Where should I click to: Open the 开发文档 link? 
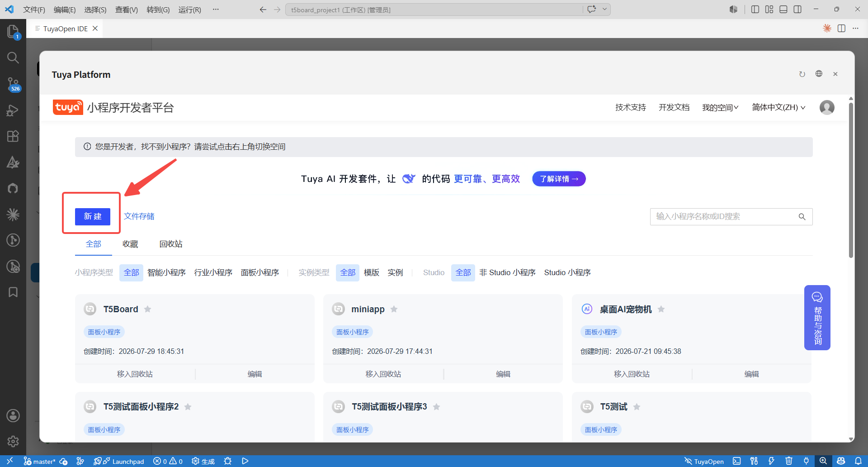pos(674,107)
